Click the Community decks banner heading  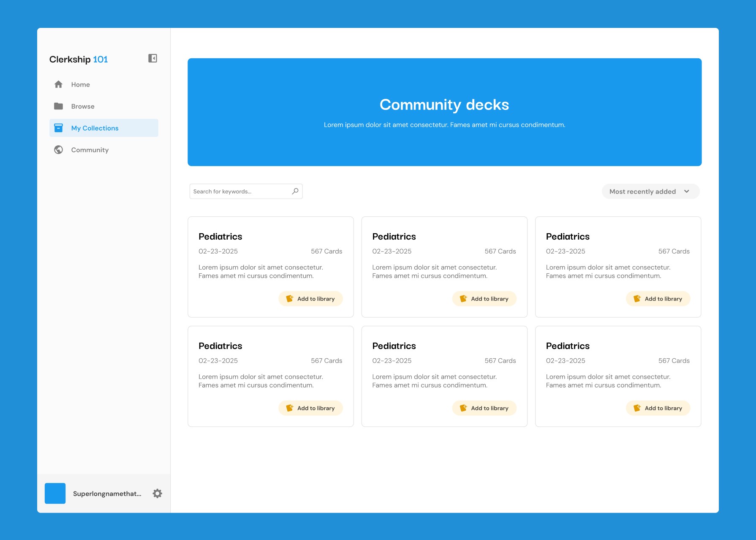[444, 104]
